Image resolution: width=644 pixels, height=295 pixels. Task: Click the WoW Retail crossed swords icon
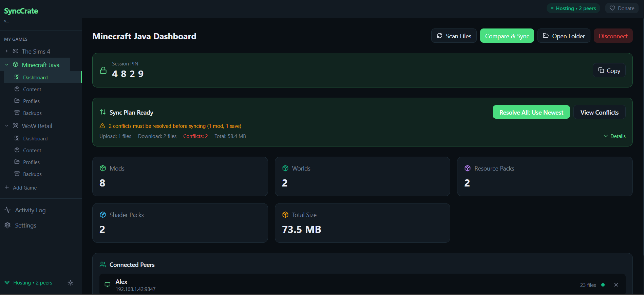point(16,126)
